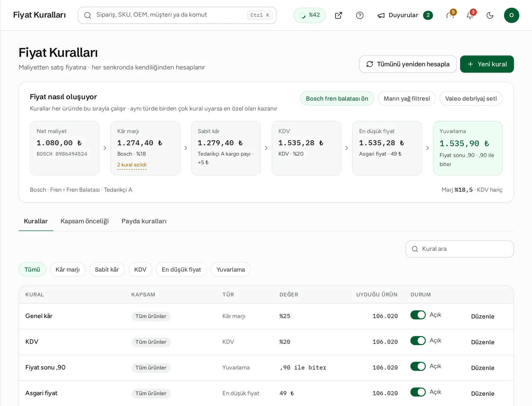Toggle the Asgari fiyat rule off
The image size is (532, 406).
[418, 392]
